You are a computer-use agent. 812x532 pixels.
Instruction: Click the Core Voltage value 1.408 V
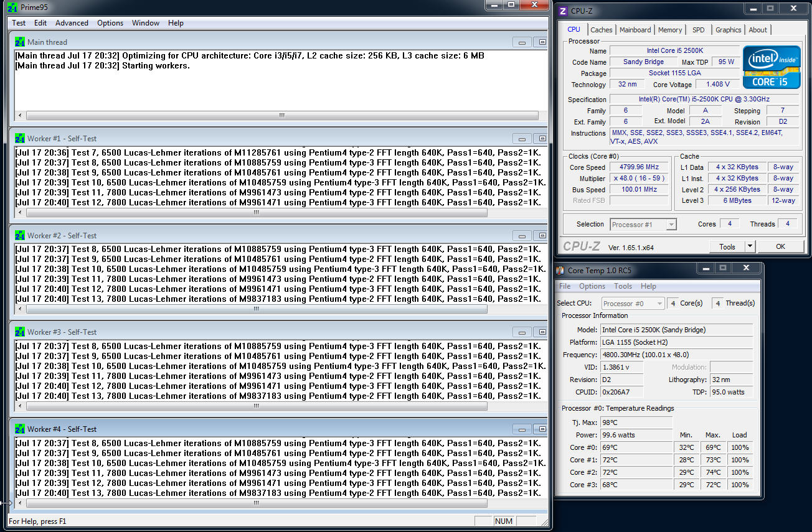tap(717, 84)
